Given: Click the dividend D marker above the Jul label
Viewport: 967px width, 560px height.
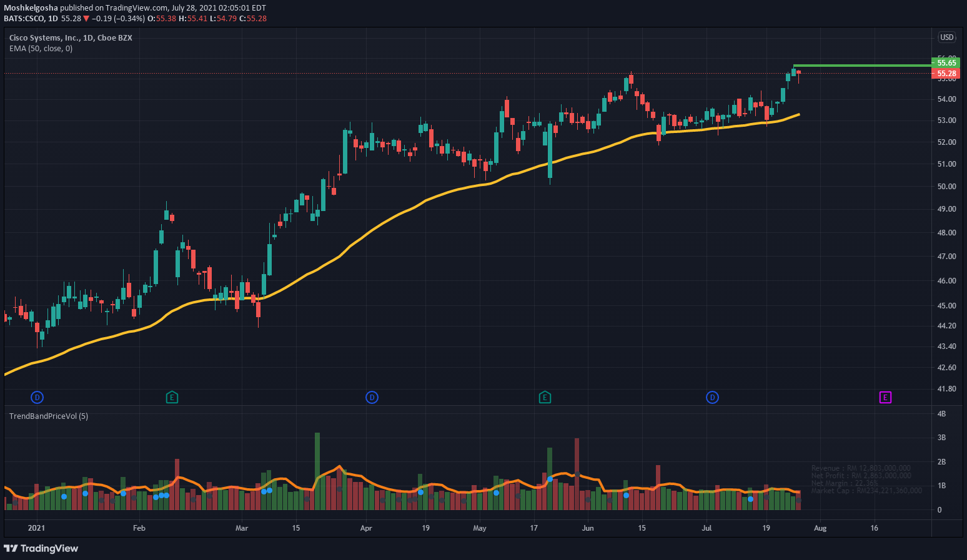Looking at the screenshot, I should tap(712, 397).
